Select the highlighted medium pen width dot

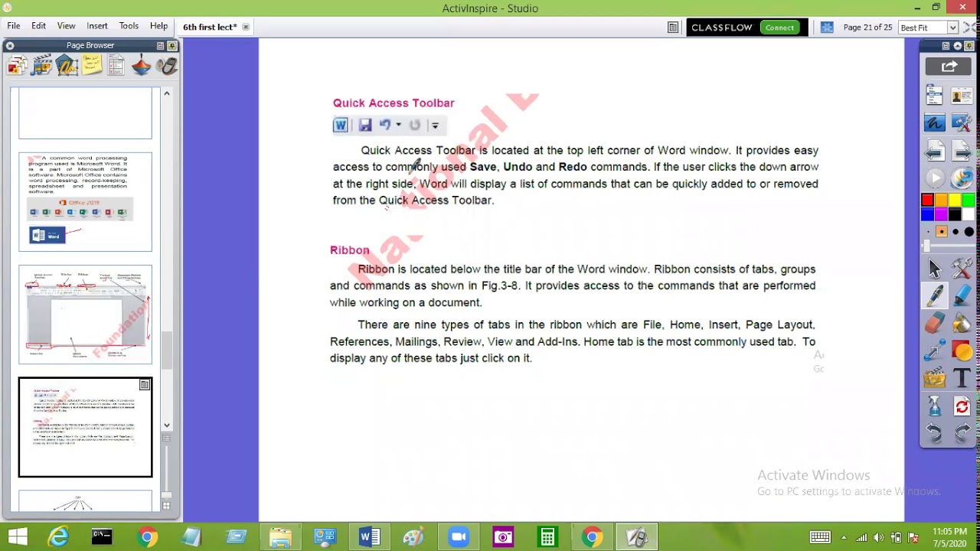(942, 232)
